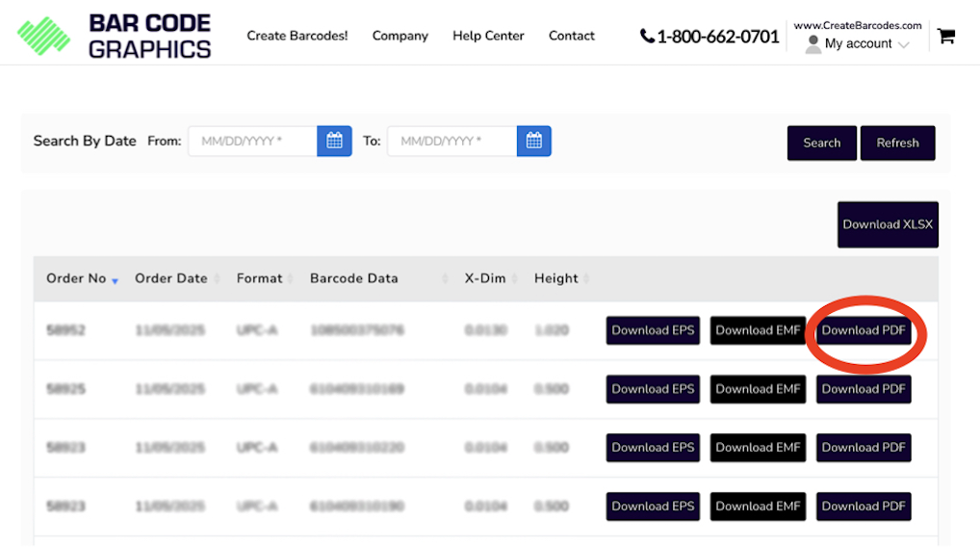980x547 pixels.
Task: Open the Help Center page
Action: click(x=488, y=36)
